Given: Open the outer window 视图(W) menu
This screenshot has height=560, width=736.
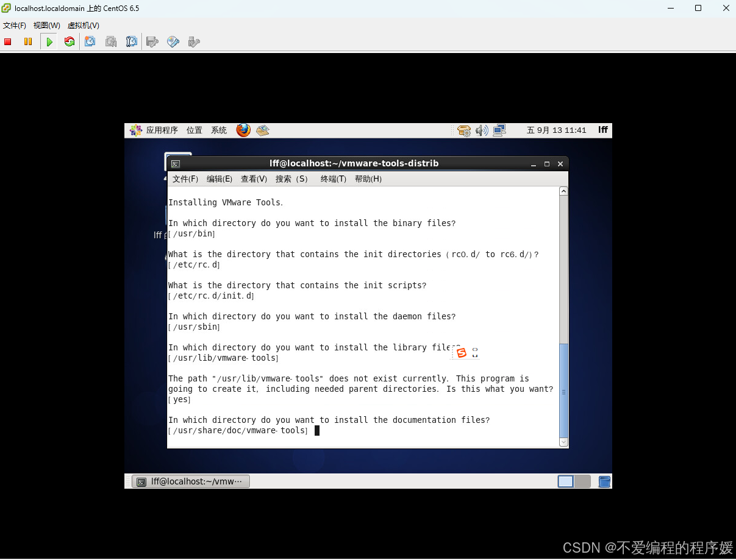Looking at the screenshot, I should (x=47, y=26).
